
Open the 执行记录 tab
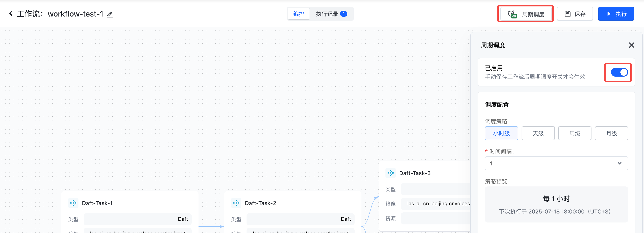coord(327,14)
